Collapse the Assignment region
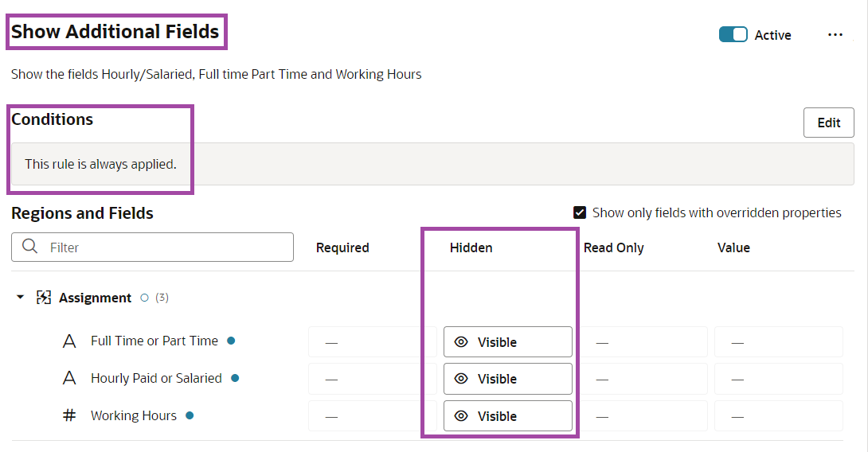 21,298
